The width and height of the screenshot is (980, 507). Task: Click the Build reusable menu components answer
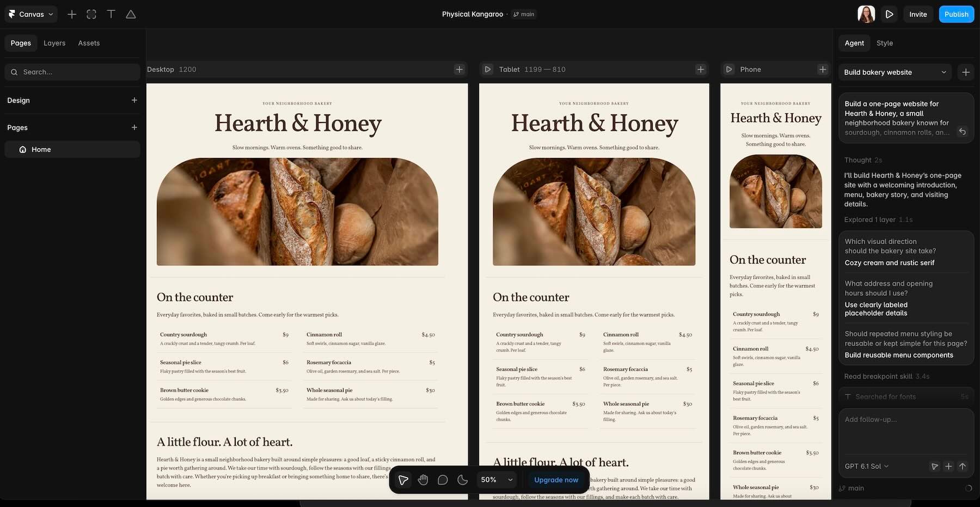point(899,355)
